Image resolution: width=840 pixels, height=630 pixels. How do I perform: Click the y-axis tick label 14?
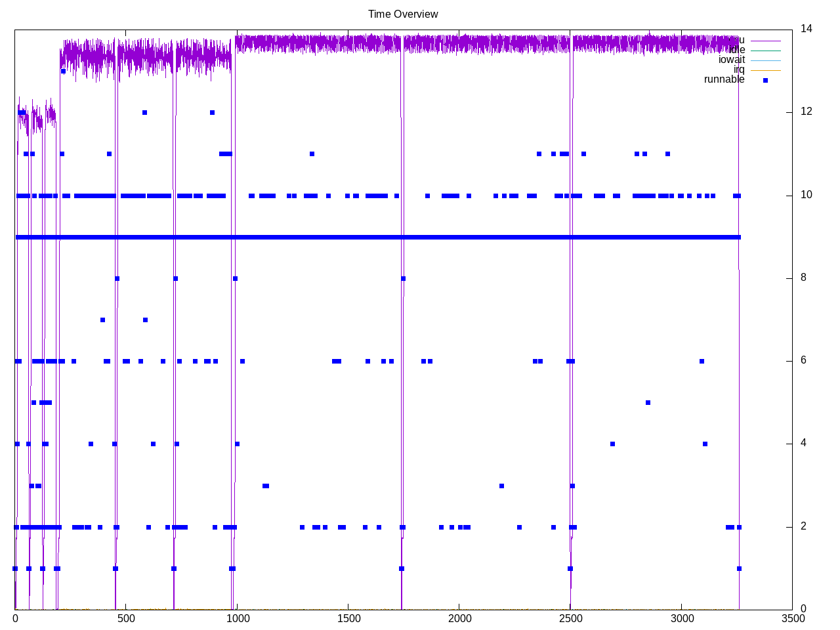(806, 29)
